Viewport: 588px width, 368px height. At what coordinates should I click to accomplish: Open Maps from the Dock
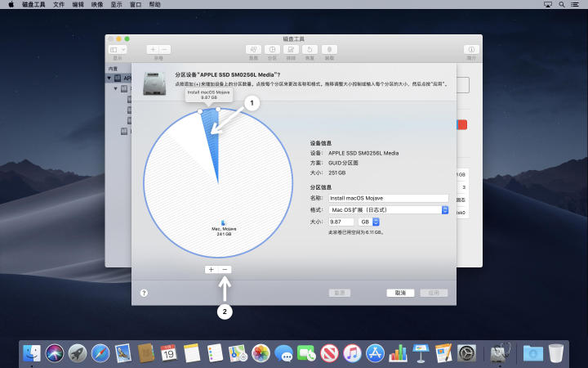tap(238, 353)
